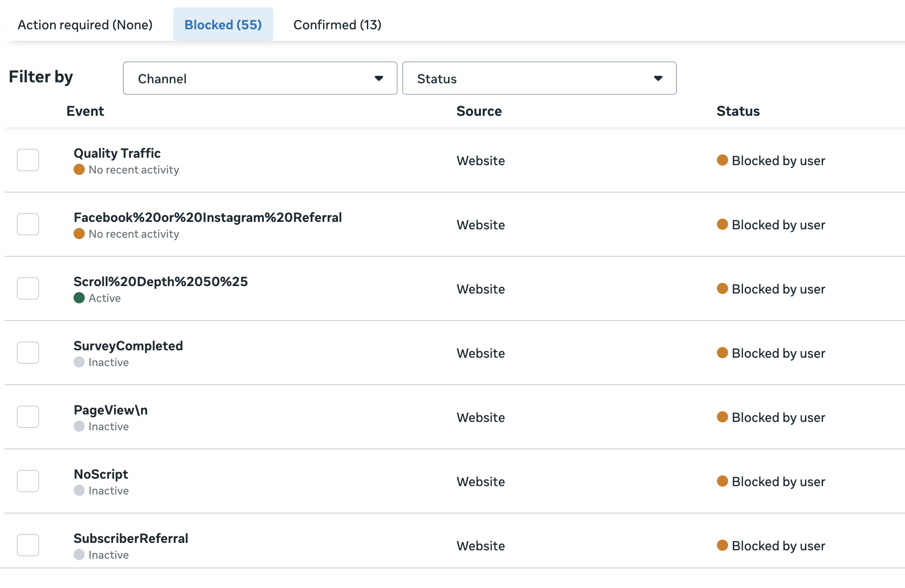Screen dimensions: 905x588
Task: Check the SurveyCompleted row checkbox
Action: coord(28,353)
